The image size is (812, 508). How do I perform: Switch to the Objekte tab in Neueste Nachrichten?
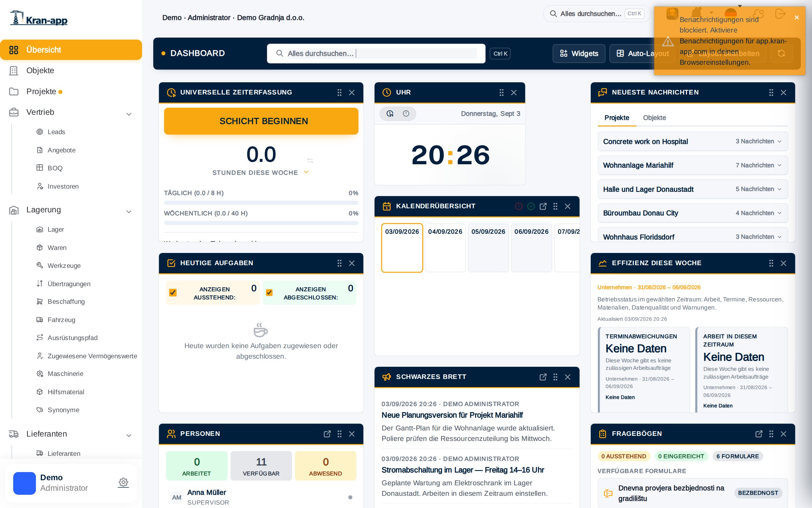click(x=654, y=118)
